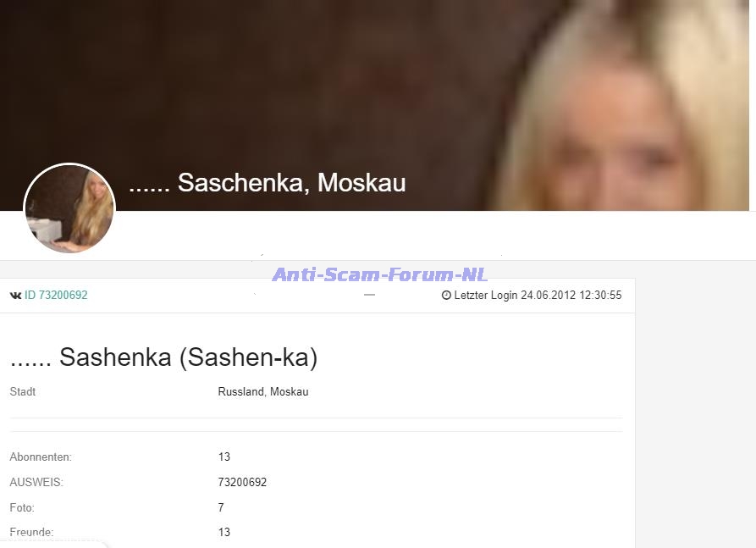
Task: Select the Letzter Login timestamp text
Action: pyautogui.click(x=538, y=296)
